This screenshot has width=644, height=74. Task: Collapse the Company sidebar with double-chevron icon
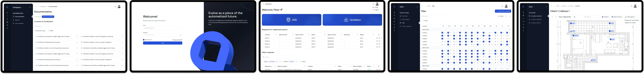[x=30, y=7]
